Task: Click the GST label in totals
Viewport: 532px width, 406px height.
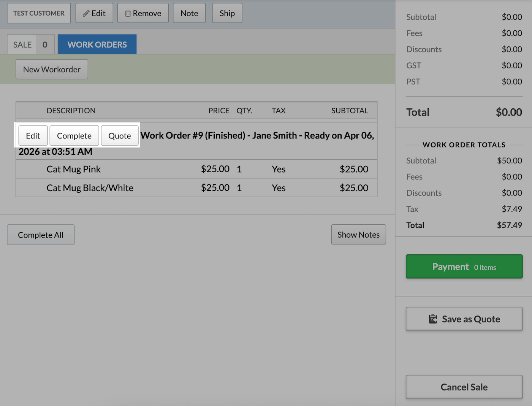Action: [413, 65]
